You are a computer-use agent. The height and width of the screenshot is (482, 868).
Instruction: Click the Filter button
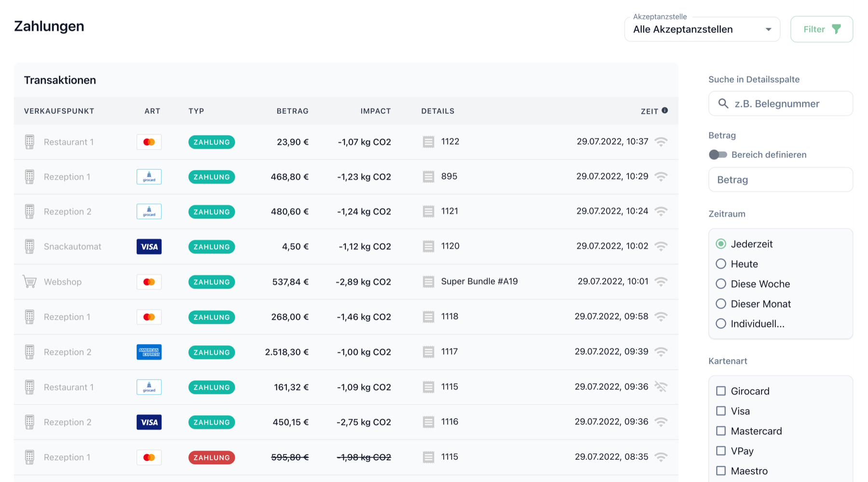click(822, 29)
